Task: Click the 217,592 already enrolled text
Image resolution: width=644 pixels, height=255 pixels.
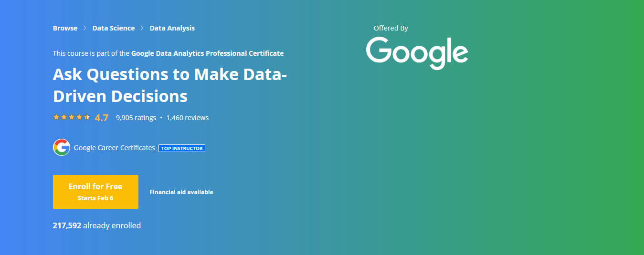Action: pos(97,225)
